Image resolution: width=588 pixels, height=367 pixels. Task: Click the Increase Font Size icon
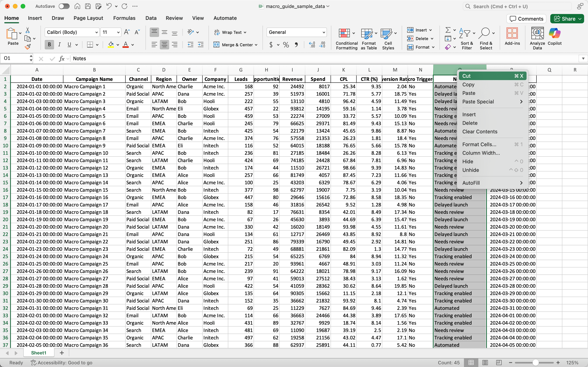[127, 32]
